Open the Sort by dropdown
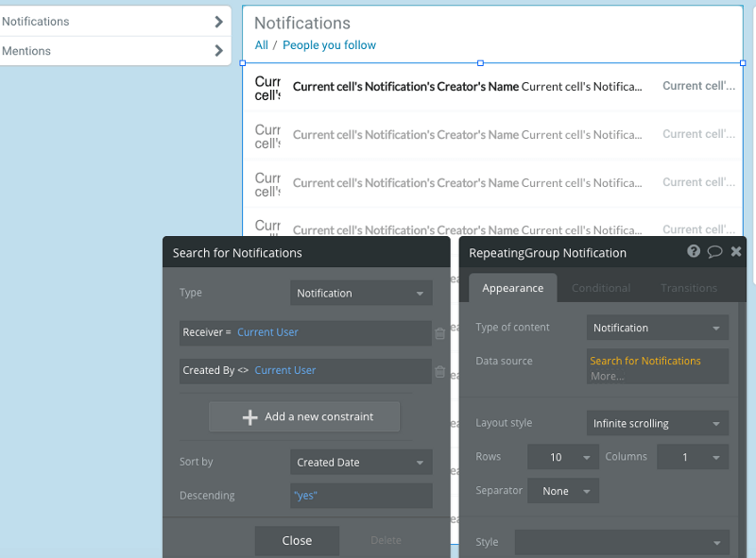Viewport: 756px width, 558px height. (361, 462)
